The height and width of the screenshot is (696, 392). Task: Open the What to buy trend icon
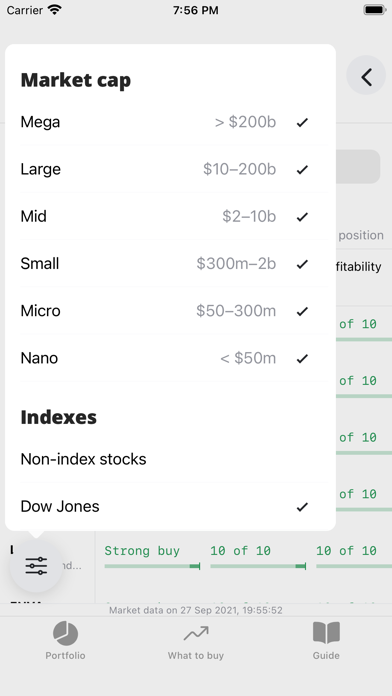pyautogui.click(x=196, y=633)
